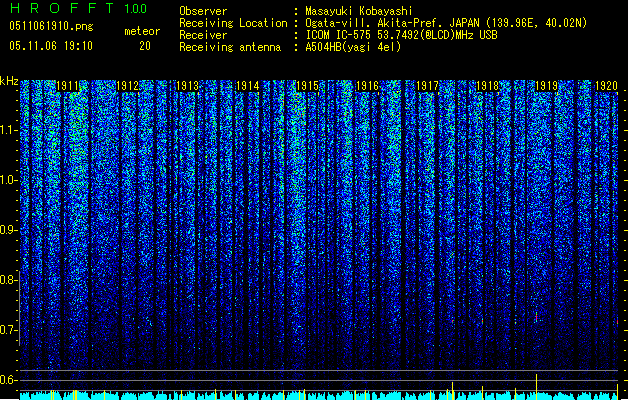Viewport: 629px width, 400px height.
Task: Click the 1920 time marker
Action: pos(607,86)
